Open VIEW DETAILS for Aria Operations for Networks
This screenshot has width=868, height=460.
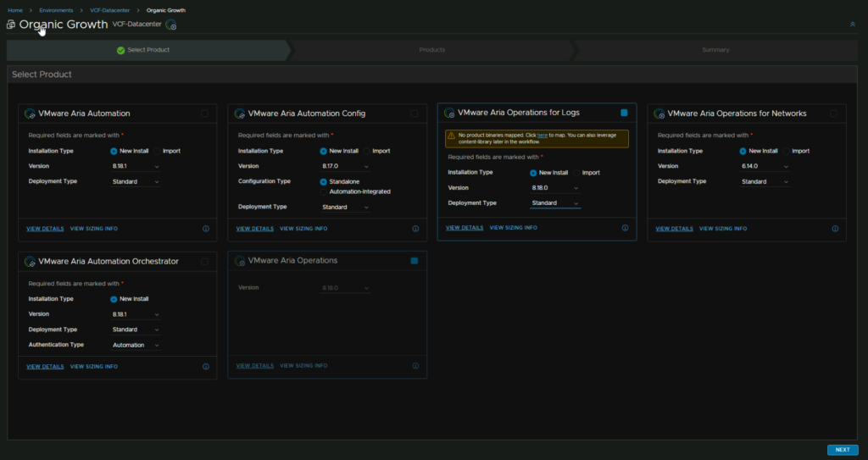(x=674, y=229)
